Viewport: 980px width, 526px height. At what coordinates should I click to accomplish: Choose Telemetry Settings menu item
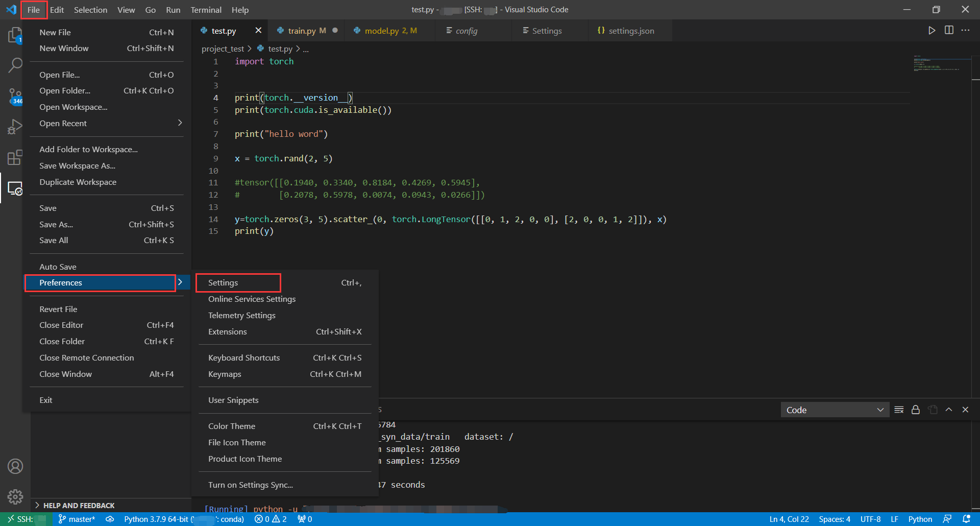(x=285, y=315)
